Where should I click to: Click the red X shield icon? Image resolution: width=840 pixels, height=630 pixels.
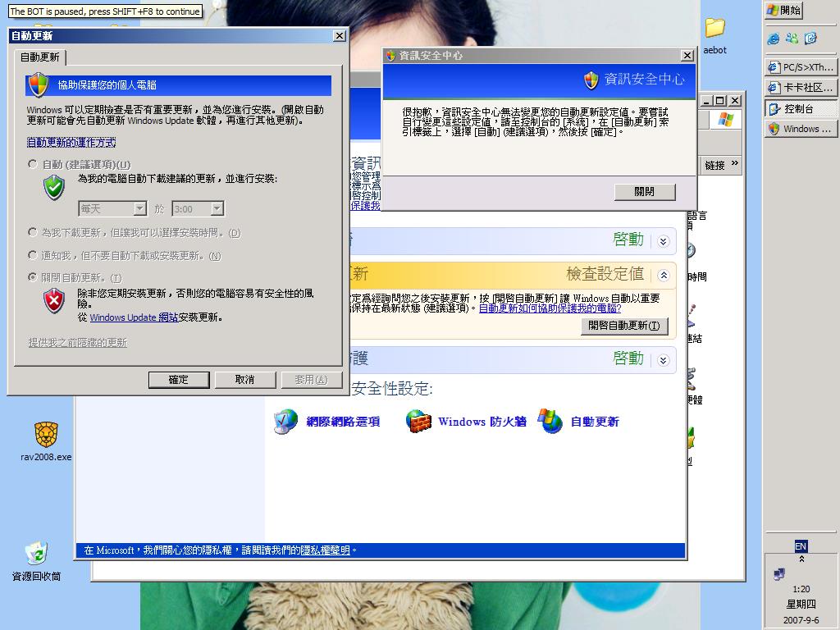click(54, 301)
